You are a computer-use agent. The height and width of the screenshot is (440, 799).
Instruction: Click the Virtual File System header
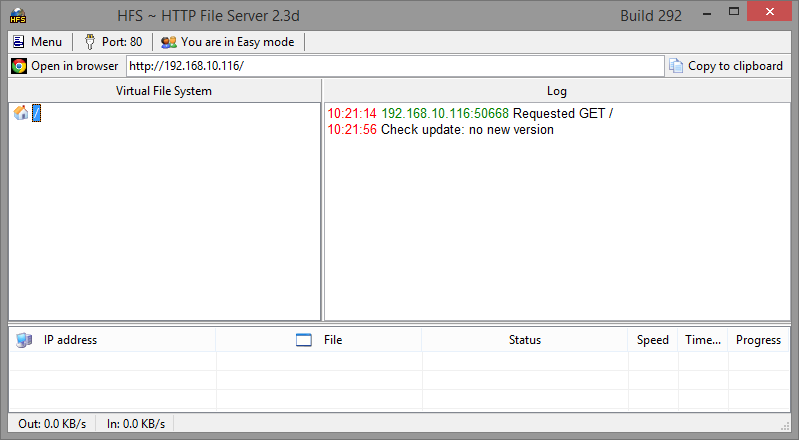click(164, 91)
